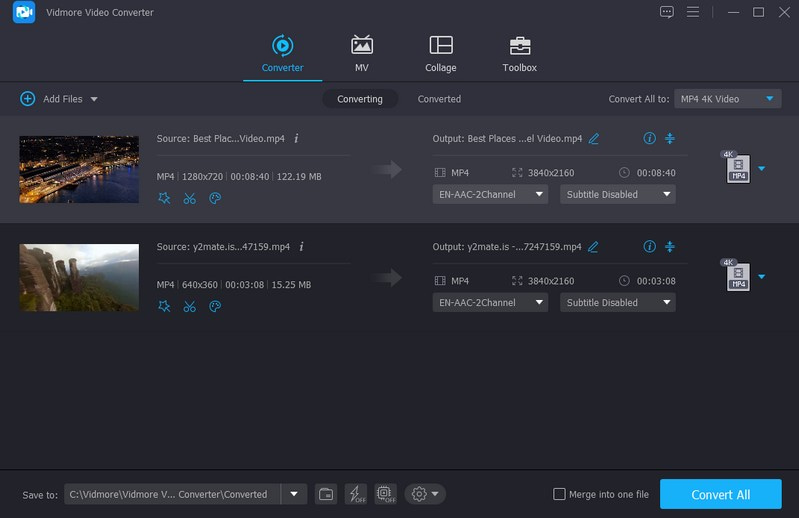The image size is (799, 518).
Task: Click the Convert All button
Action: (721, 494)
